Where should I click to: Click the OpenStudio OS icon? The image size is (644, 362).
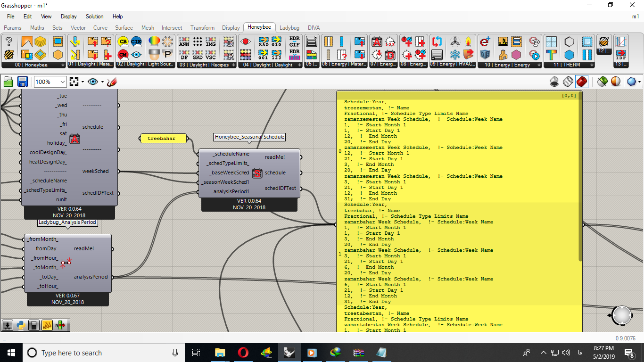(x=485, y=54)
